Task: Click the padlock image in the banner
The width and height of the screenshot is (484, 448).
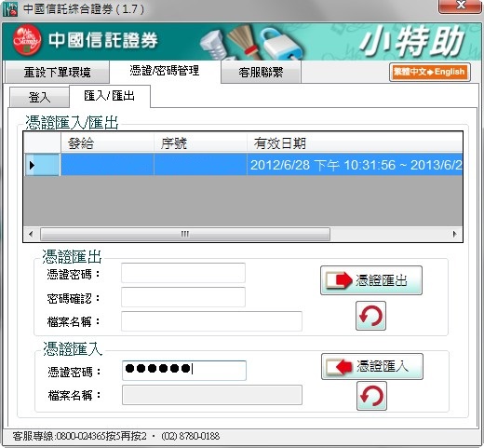Action: 282,44
